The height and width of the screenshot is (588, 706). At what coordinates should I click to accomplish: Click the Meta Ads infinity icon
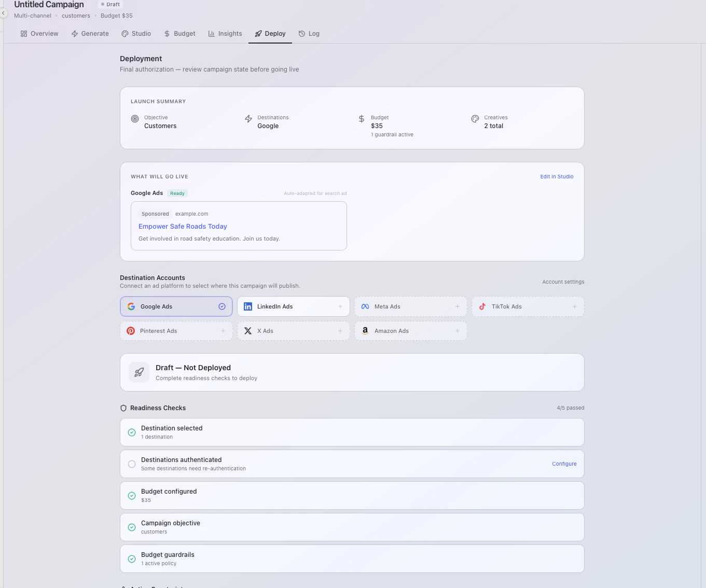click(x=365, y=306)
